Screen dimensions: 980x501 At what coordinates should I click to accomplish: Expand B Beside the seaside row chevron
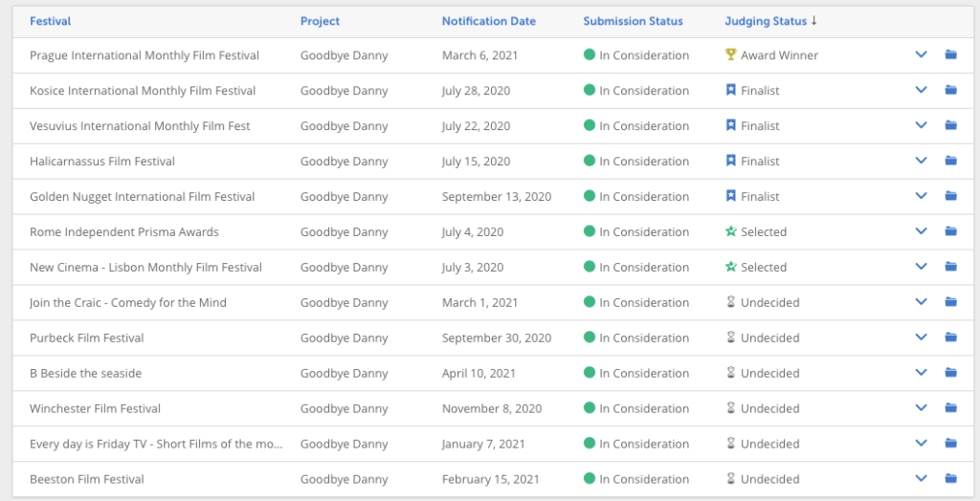(921, 373)
